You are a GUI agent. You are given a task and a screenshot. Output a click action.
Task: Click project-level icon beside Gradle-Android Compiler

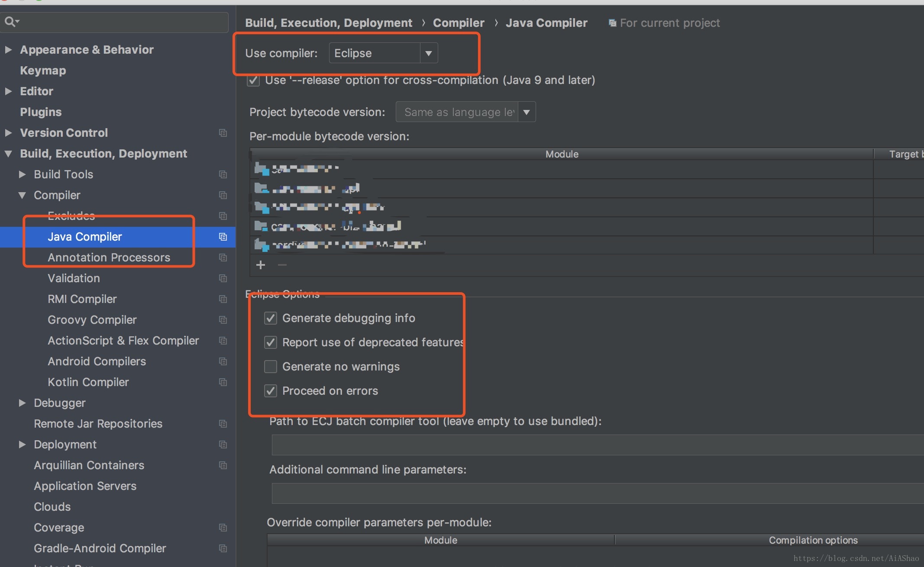pyautogui.click(x=223, y=548)
